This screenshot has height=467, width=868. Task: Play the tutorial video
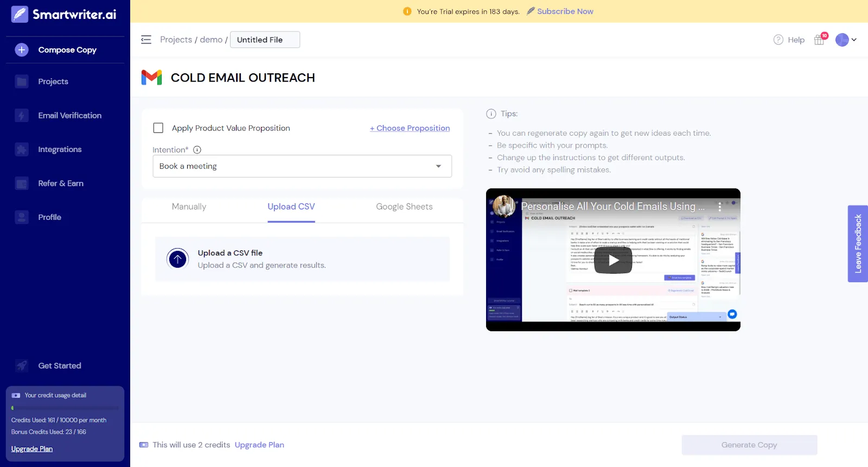click(613, 260)
